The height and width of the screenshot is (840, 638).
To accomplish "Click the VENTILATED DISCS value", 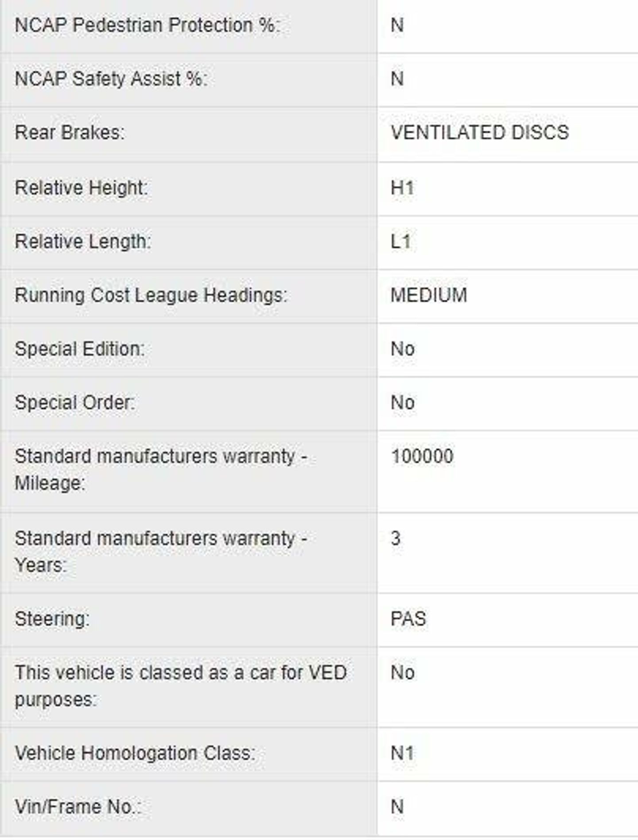I will click(480, 132).
